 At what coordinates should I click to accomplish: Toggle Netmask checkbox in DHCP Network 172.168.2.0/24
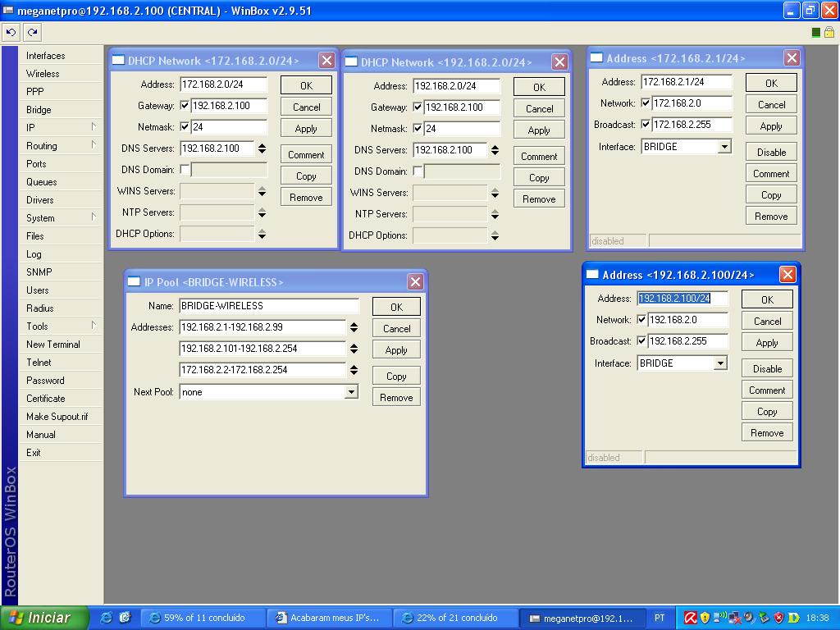[x=185, y=127]
